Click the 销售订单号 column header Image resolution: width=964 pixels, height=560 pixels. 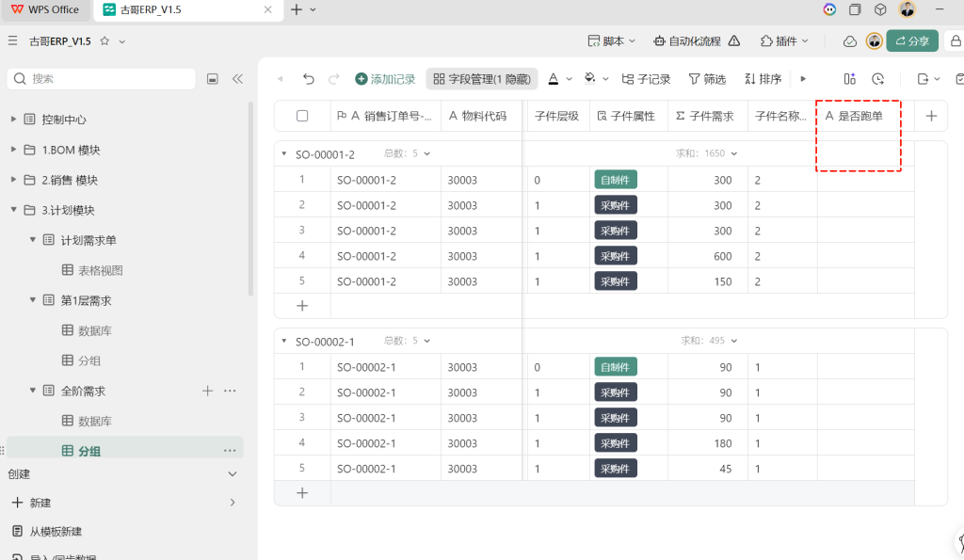385,116
